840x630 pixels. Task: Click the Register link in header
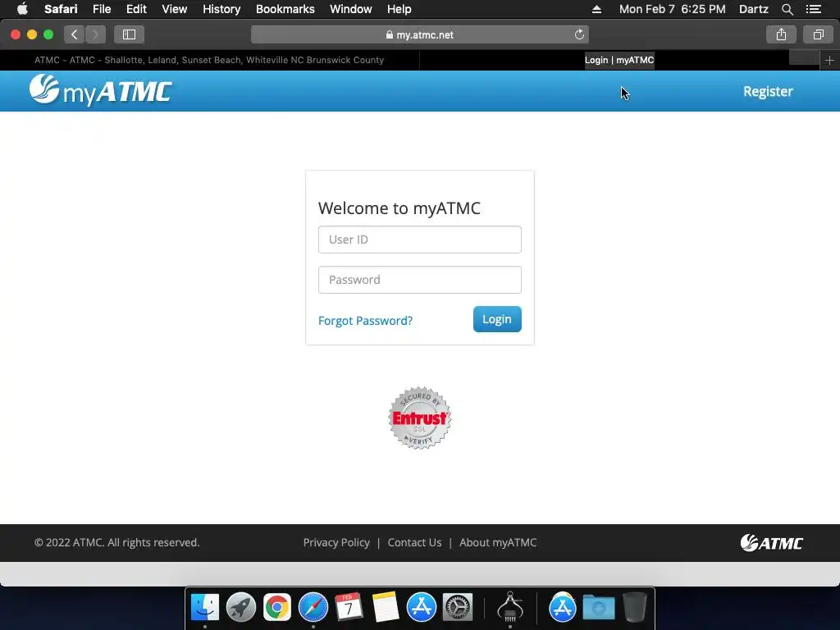click(x=768, y=92)
